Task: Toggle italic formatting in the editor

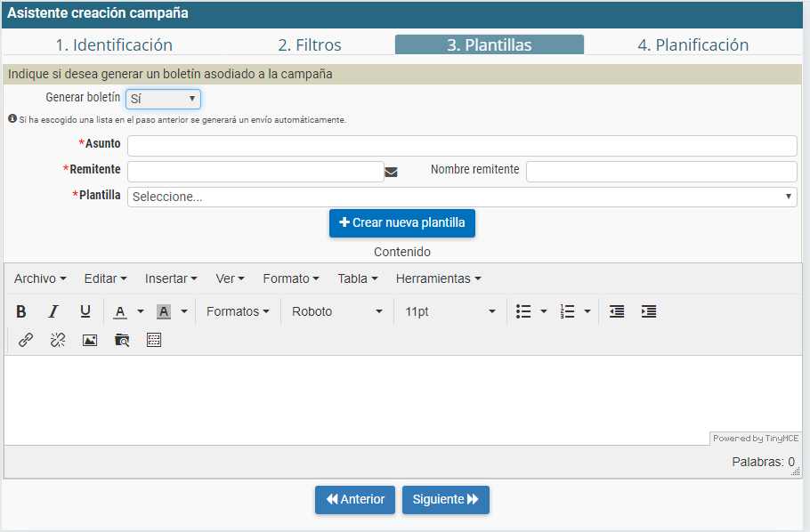Action: pyautogui.click(x=53, y=311)
